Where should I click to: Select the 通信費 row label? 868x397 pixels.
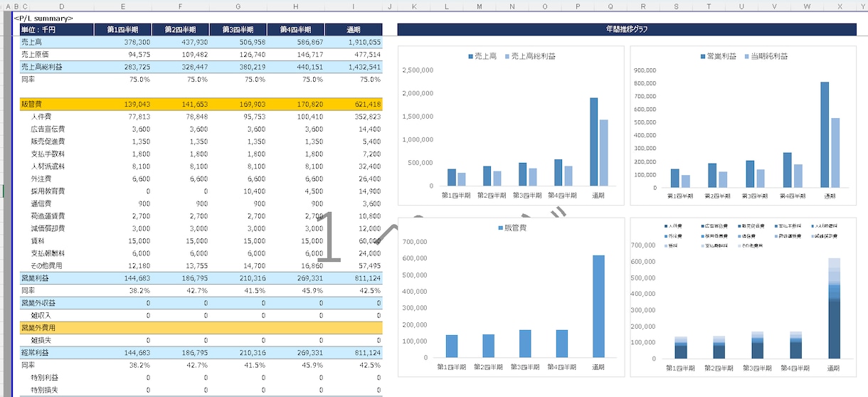pos(41,203)
